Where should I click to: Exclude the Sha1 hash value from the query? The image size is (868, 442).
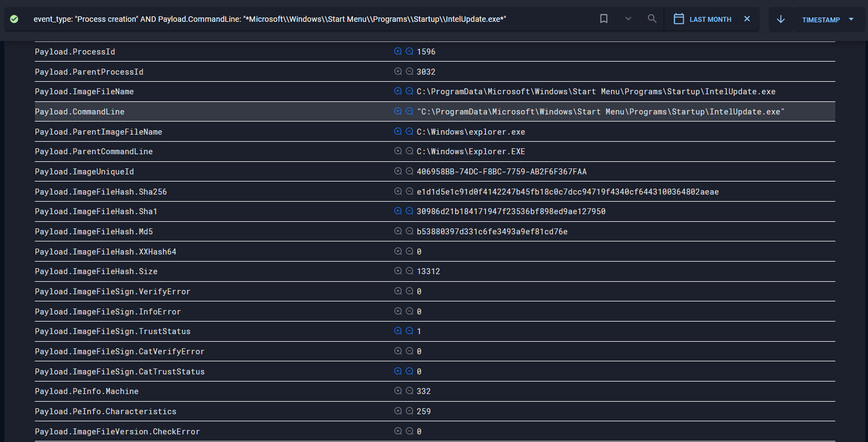[409, 211]
